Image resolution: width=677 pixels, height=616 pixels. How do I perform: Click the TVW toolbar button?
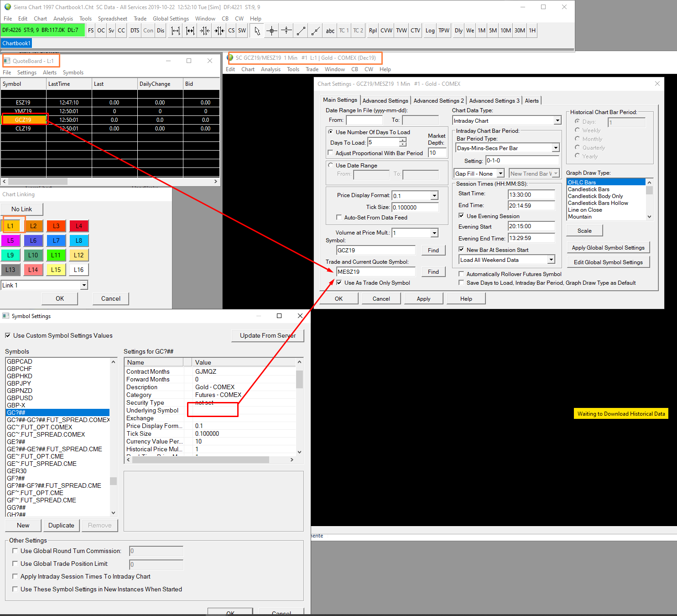click(401, 31)
